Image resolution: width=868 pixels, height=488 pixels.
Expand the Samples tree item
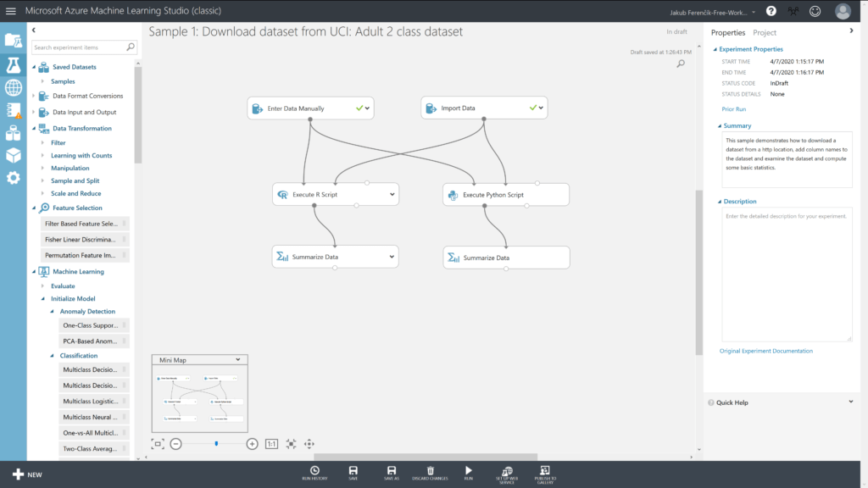[x=42, y=81]
